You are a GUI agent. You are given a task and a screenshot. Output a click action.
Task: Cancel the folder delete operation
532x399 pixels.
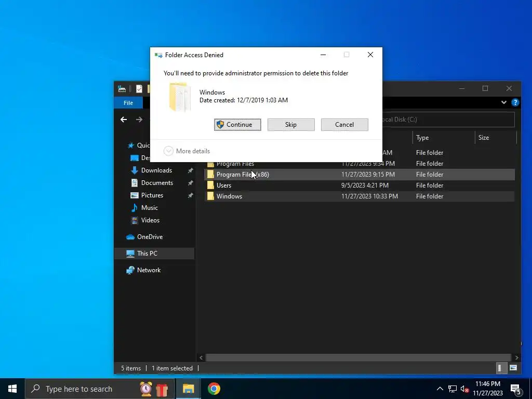pyautogui.click(x=344, y=125)
